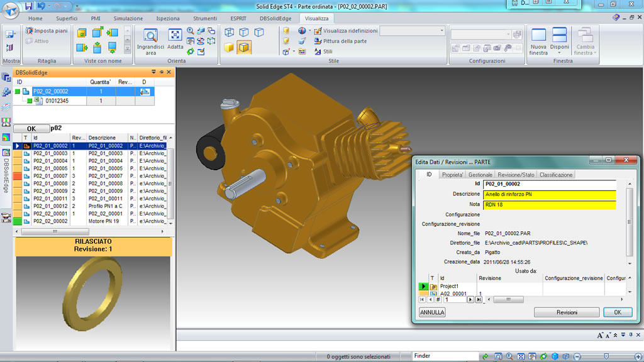
Task: Click Visualizza ridefinizioni
Action: 345,31
